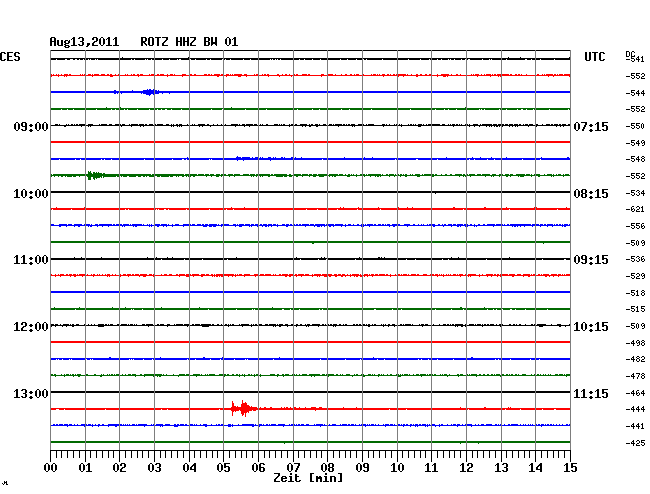650x494 pixels.
Task: Click the DC offset value -518
Action: coord(635,293)
